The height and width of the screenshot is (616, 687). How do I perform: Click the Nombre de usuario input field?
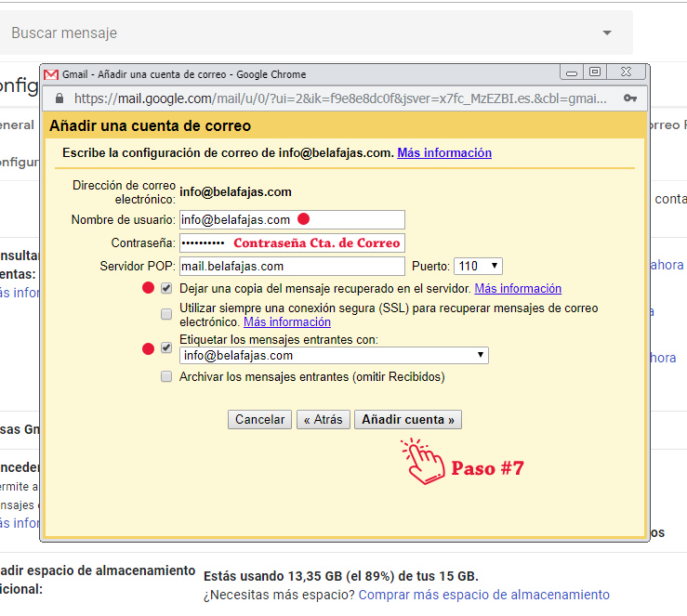point(292,220)
